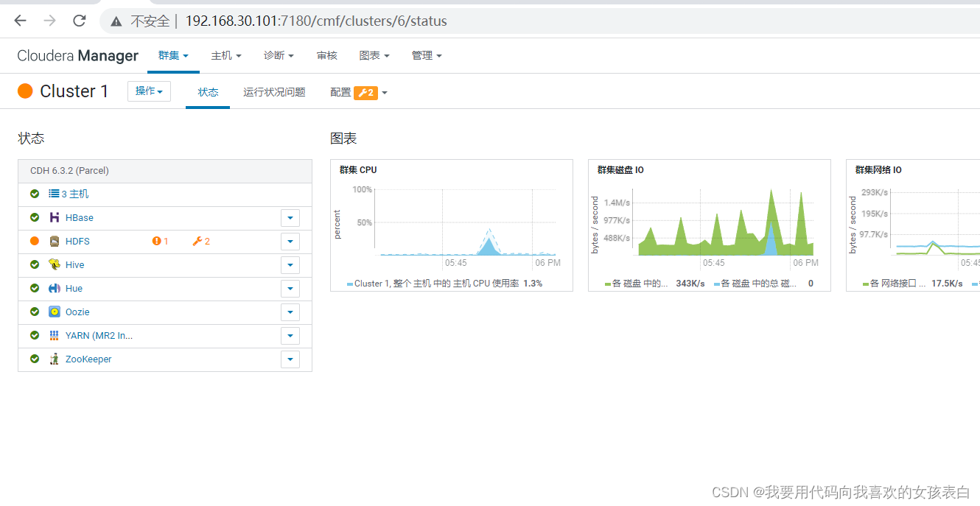Open the 管理 menu

(427, 56)
